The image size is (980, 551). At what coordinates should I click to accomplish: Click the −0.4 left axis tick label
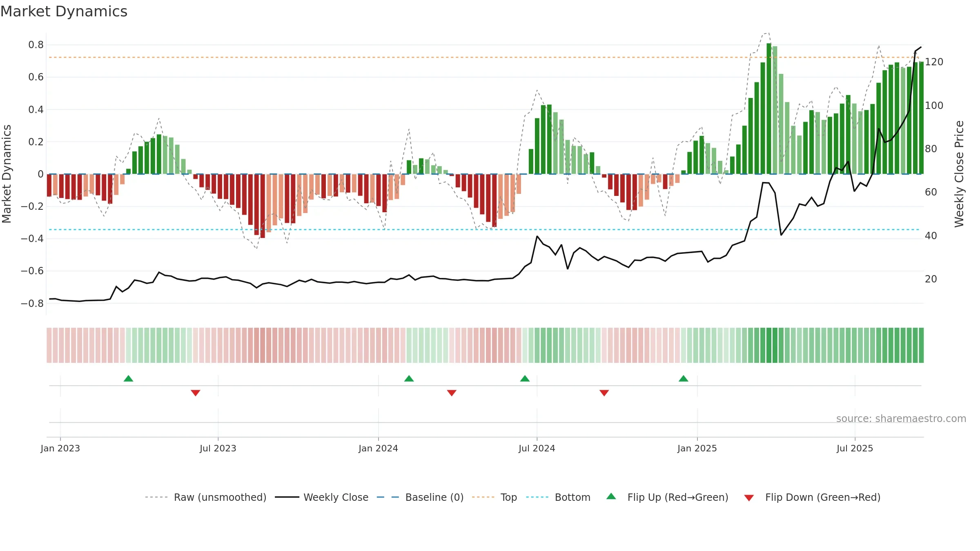(x=32, y=239)
